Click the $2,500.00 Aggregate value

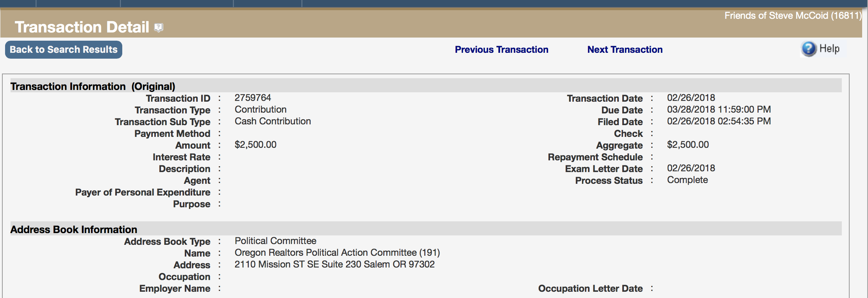tap(688, 145)
